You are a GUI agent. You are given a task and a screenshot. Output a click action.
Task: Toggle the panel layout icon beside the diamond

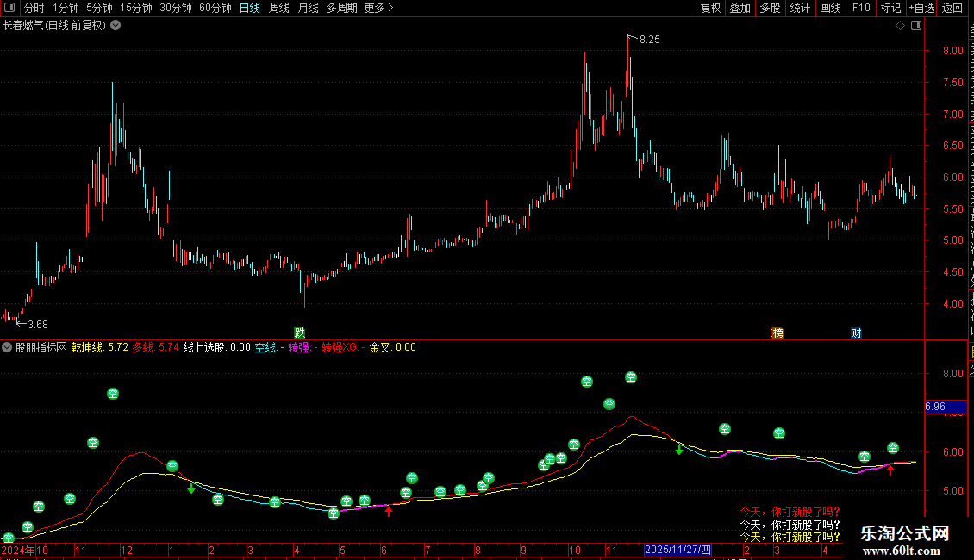916,26
